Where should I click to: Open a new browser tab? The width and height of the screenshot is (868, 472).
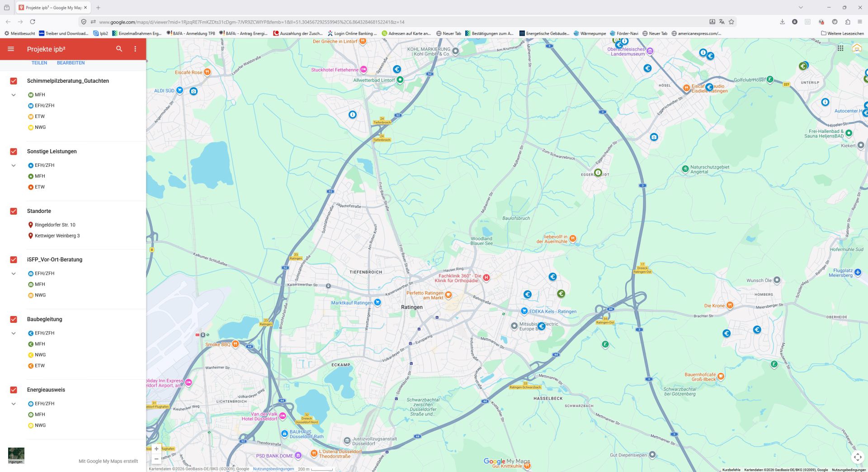pyautogui.click(x=98, y=8)
